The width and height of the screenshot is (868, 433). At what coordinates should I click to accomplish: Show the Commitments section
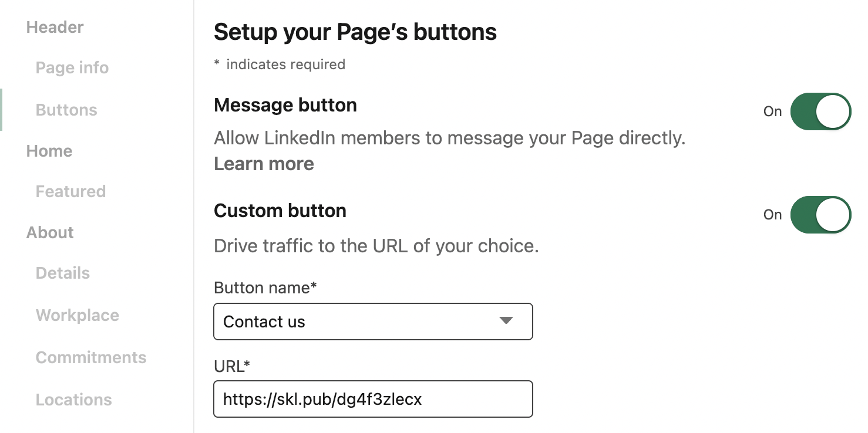91,358
